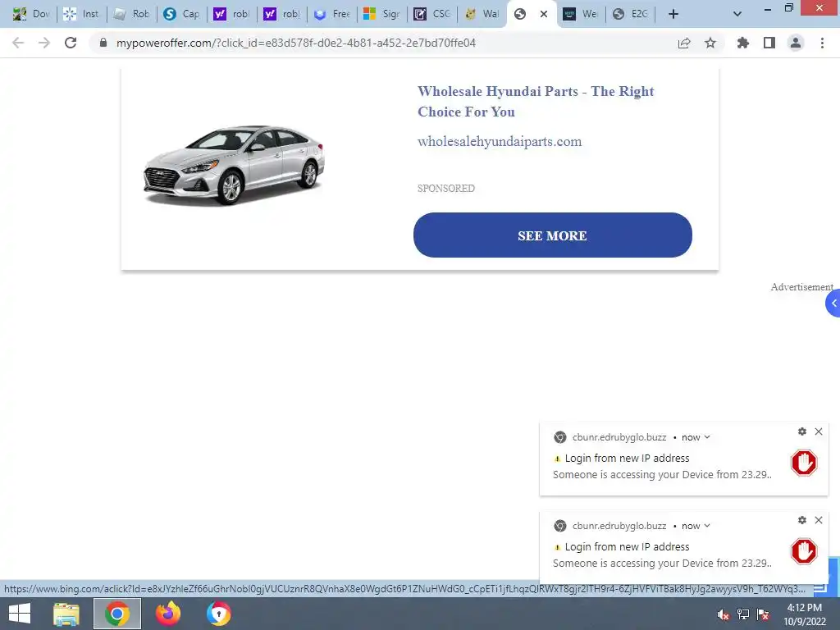840x630 pixels.
Task: Expand the lower notification 'now' chevron
Action: pos(707,526)
